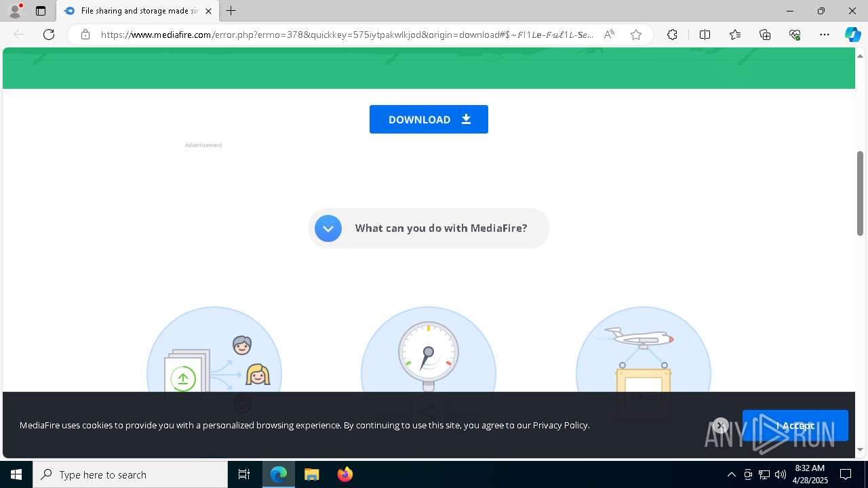Click the taskbar search box
This screenshot has width=868, height=488.
[x=130, y=474]
